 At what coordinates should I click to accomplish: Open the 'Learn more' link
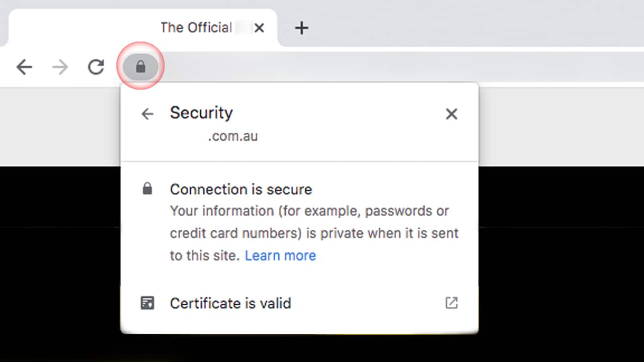280,255
